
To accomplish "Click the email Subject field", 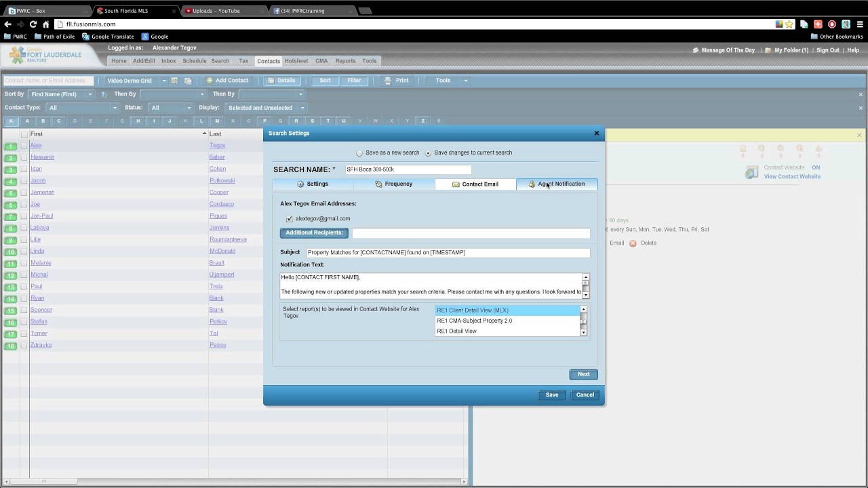I will pos(448,253).
